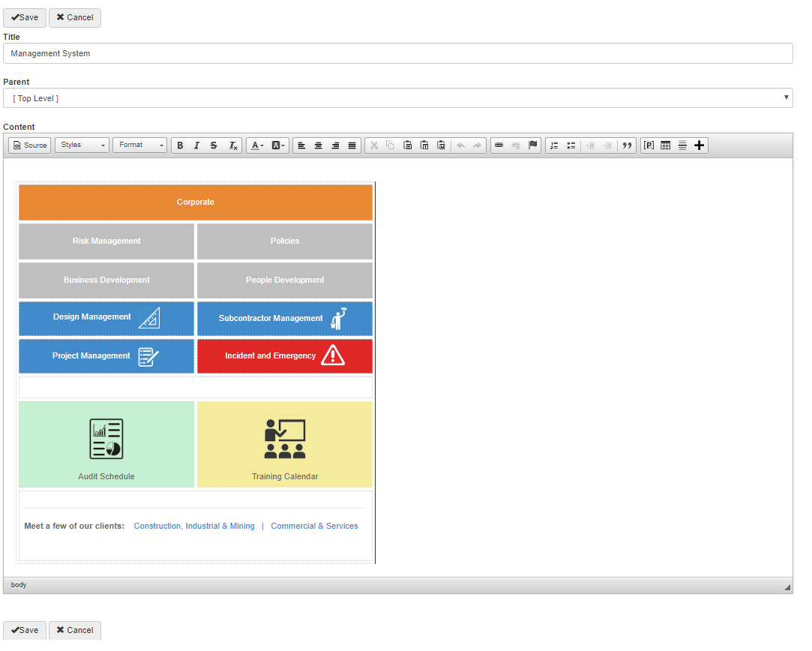The image size is (812, 651).
Task: Click the strikethrough icon
Action: pos(214,145)
